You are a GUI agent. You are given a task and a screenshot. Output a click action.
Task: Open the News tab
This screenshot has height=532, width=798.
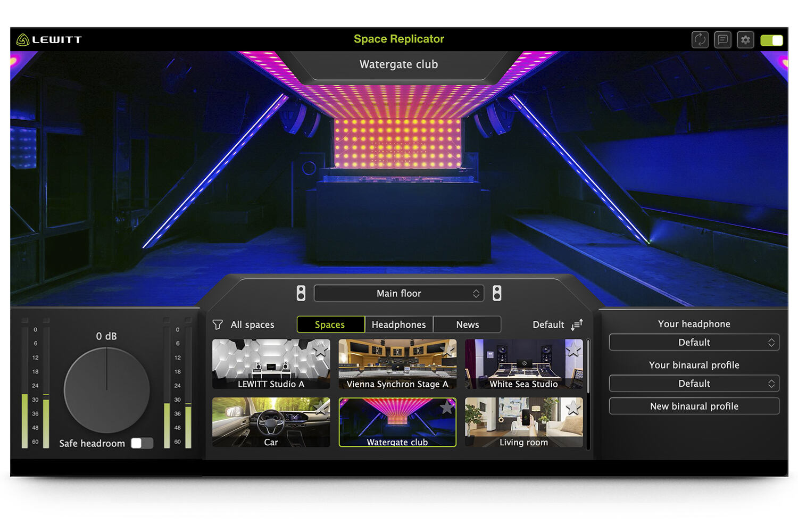click(x=467, y=325)
